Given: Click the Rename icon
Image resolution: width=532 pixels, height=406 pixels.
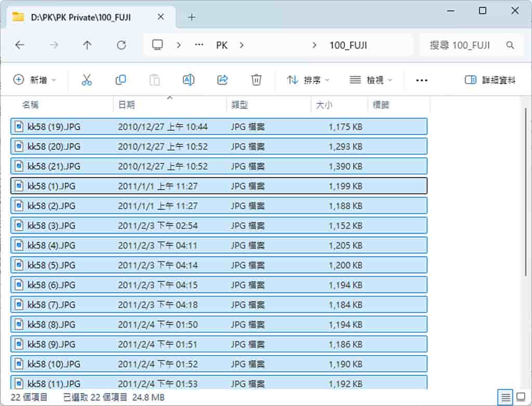Looking at the screenshot, I should click(x=188, y=80).
